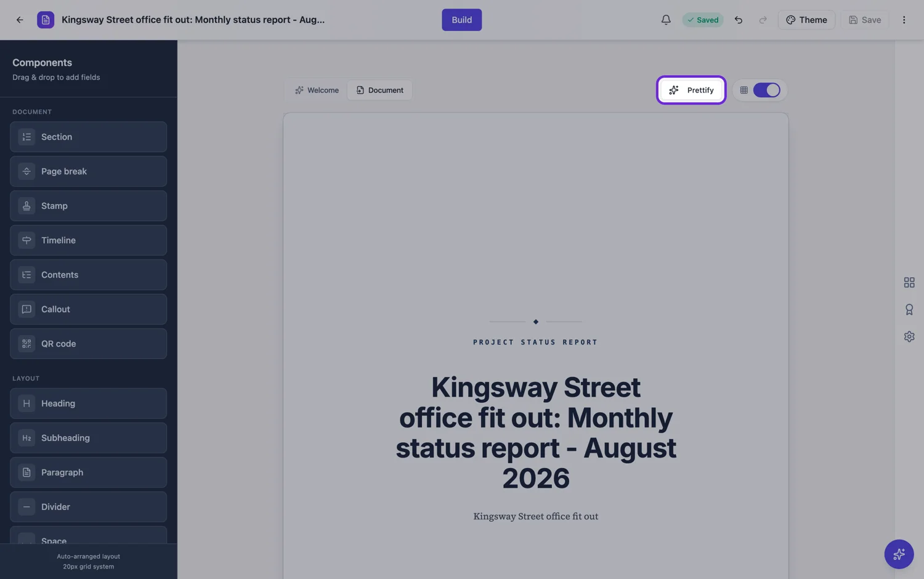
Task: Click the Components panel heading
Action: pos(42,62)
